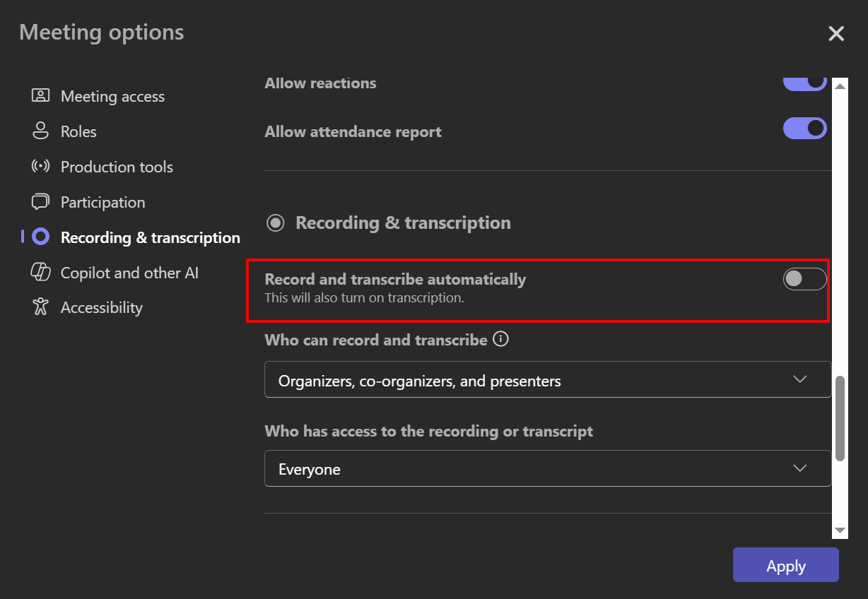The height and width of the screenshot is (599, 868).
Task: Open the Organizers, co-organizers, and presenters dropdown
Action: click(548, 380)
